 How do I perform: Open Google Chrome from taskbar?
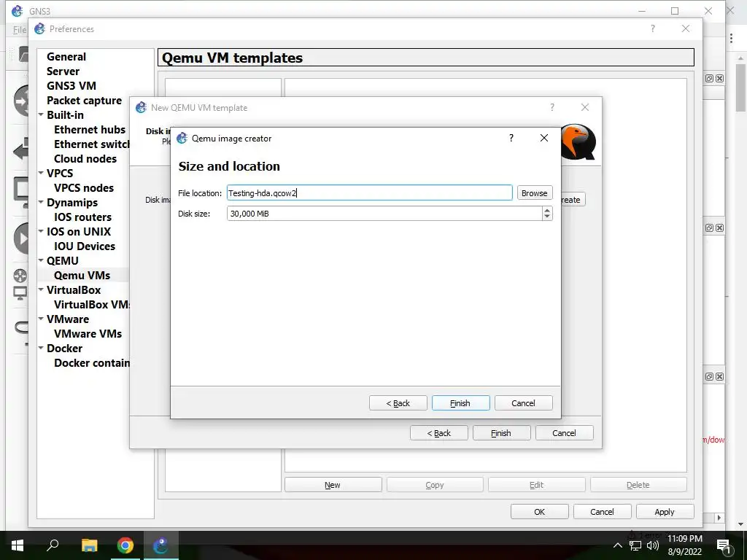tap(125, 545)
